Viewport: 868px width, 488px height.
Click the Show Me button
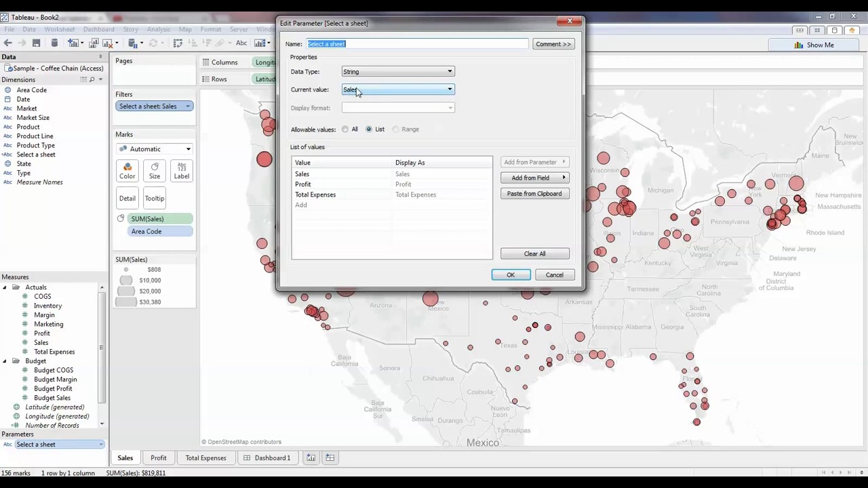(x=813, y=45)
